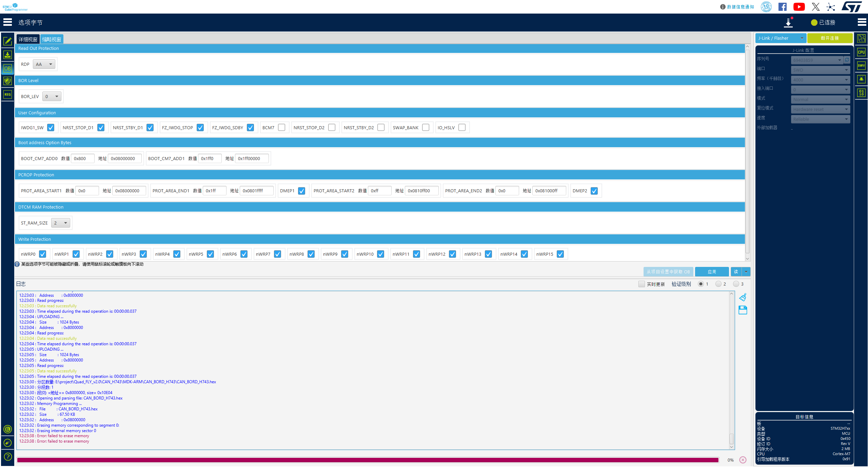Open the Option Bytes panel

[7, 68]
